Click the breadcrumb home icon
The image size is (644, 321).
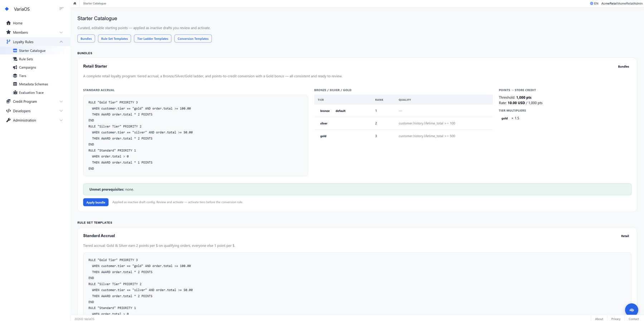(75, 4)
